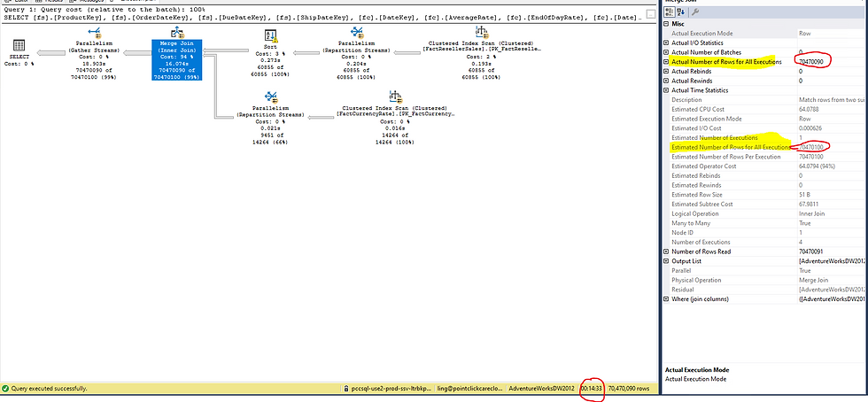Sort Properties grid alphabetically
Screen dimensions: 868x402
tap(679, 12)
